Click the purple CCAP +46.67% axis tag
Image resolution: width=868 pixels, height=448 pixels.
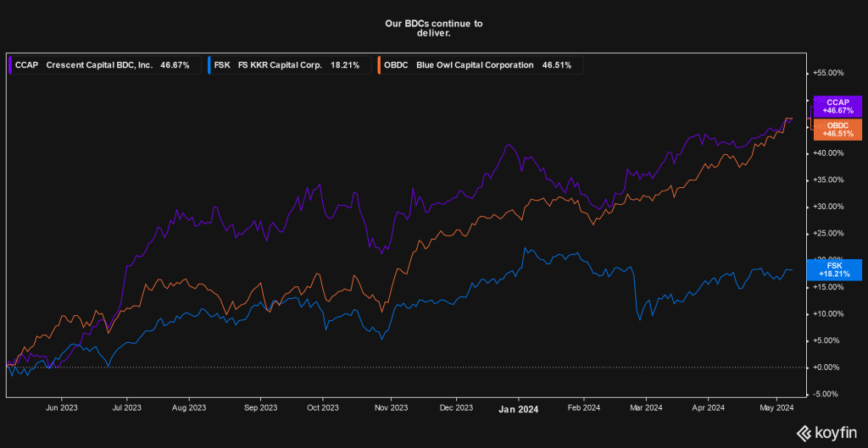click(x=837, y=106)
